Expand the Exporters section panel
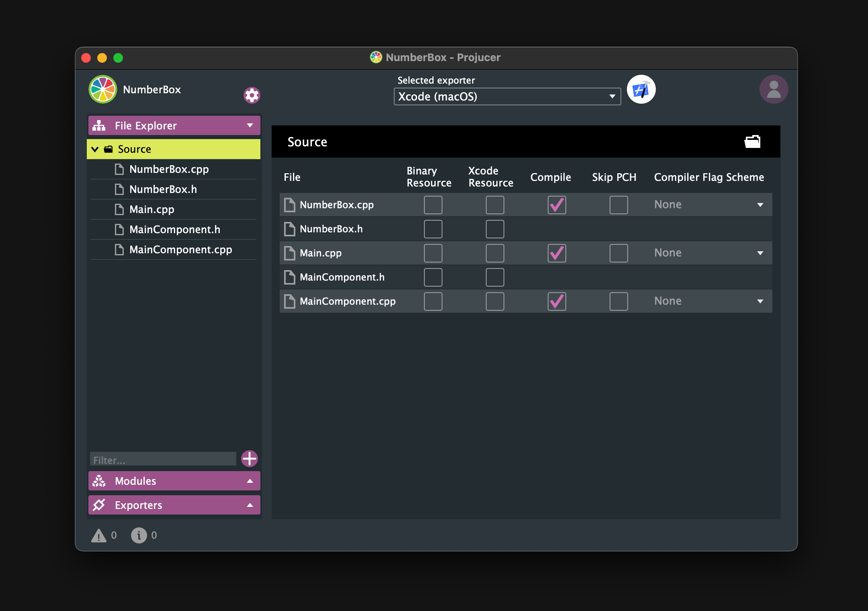Screen dimensions: 868x611 tap(174, 504)
